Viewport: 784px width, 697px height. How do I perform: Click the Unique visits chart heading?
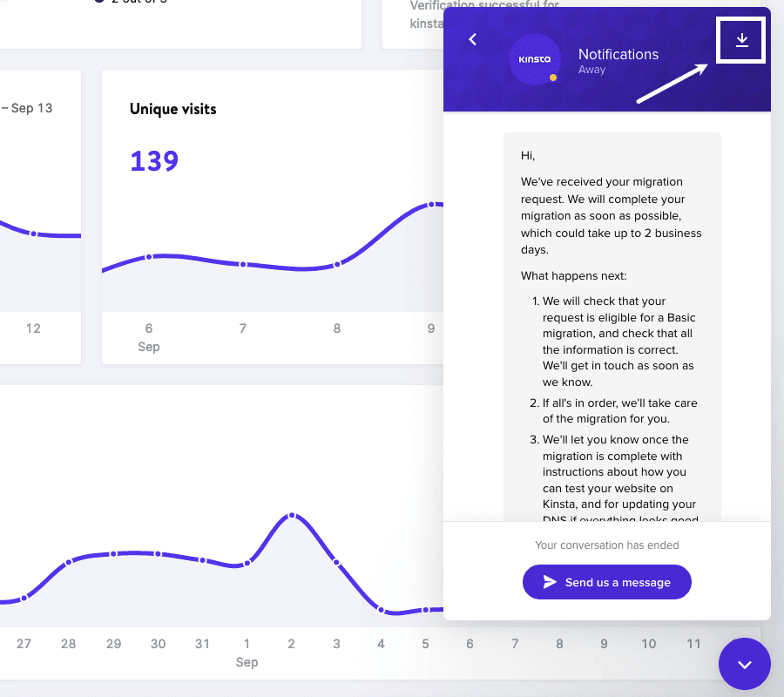[172, 109]
